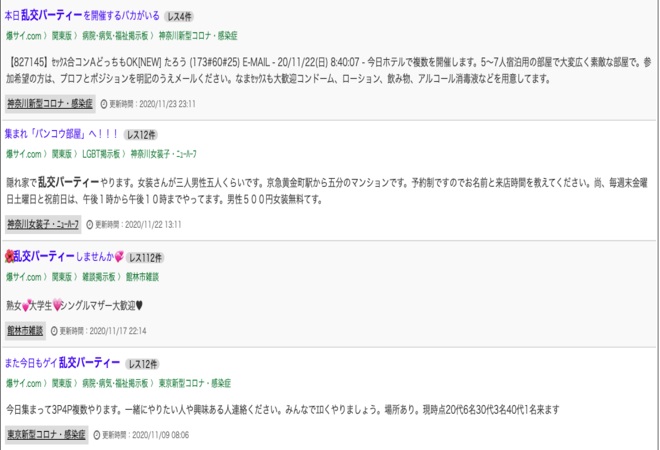Open 爆サイ.com breadcrumb in the 東京新型コロナ result
This screenshot has height=450, width=660.
click(24, 383)
